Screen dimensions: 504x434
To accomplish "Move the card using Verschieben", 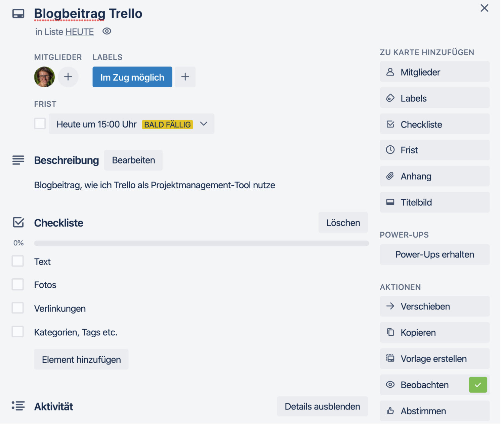I will pos(434,306).
